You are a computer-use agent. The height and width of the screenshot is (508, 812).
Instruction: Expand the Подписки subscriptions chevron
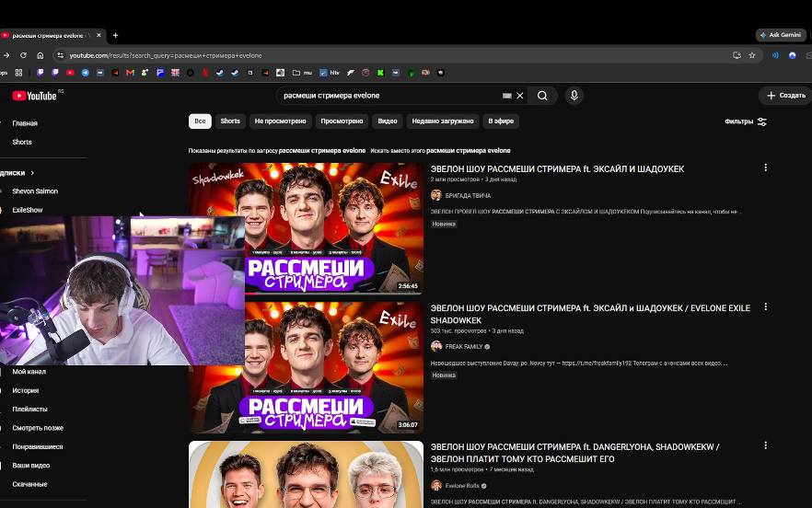[x=32, y=173]
